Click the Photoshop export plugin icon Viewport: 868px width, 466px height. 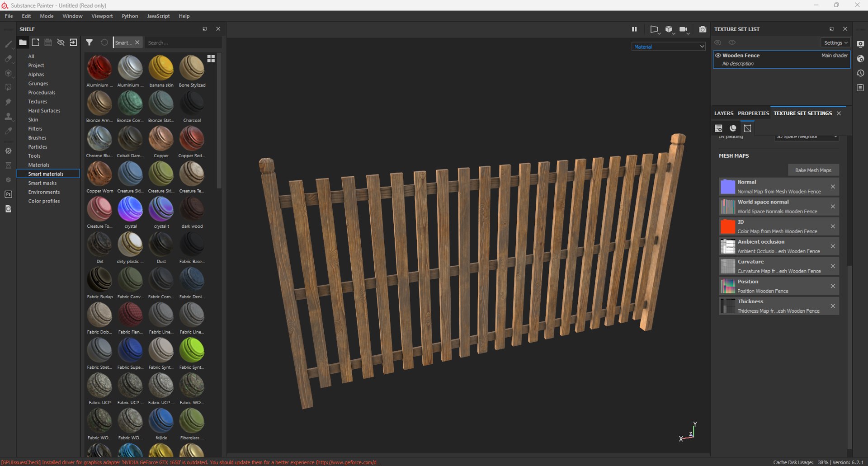pos(8,194)
